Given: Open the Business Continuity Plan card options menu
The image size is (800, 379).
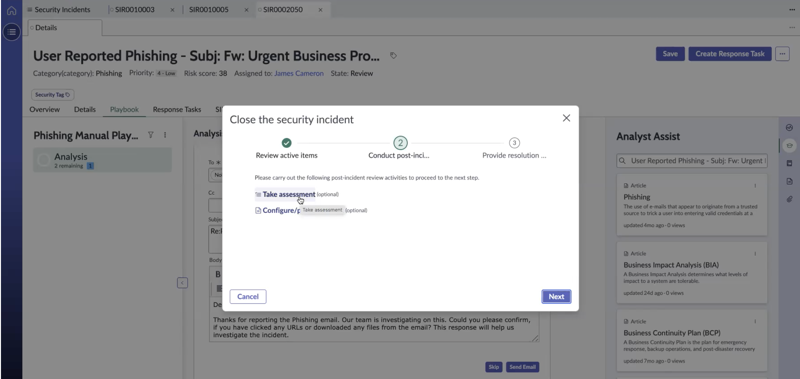Looking at the screenshot, I should pyautogui.click(x=755, y=321).
